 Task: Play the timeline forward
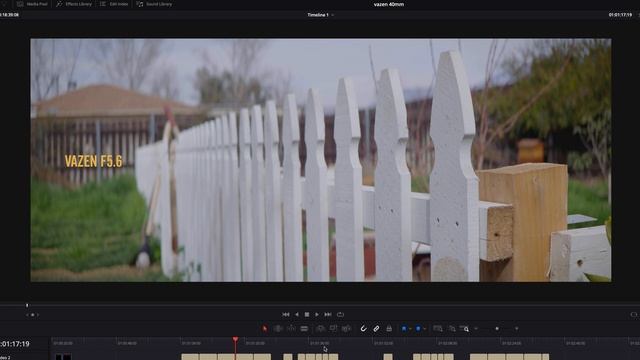pyautogui.click(x=317, y=314)
